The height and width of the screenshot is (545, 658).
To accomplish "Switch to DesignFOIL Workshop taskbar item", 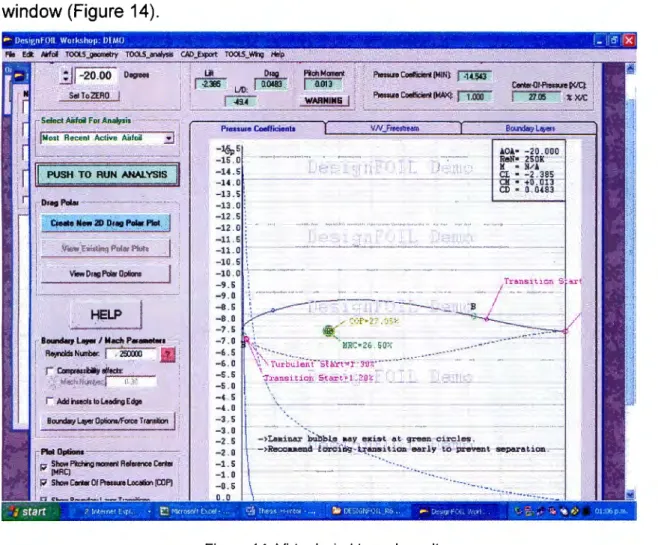I will coord(455,511).
